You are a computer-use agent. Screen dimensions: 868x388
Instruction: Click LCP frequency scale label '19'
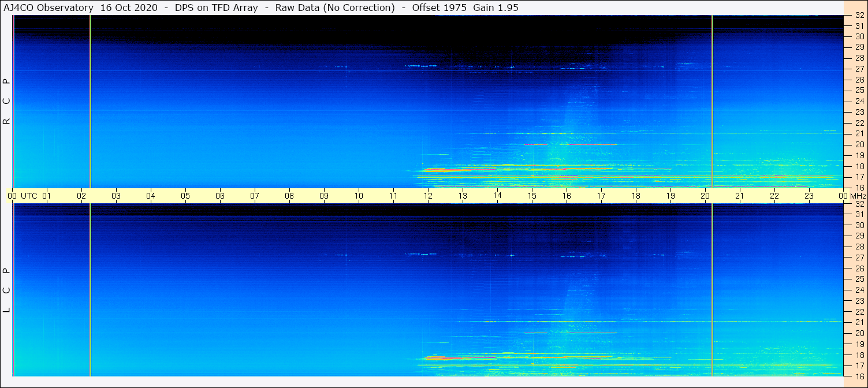click(859, 344)
